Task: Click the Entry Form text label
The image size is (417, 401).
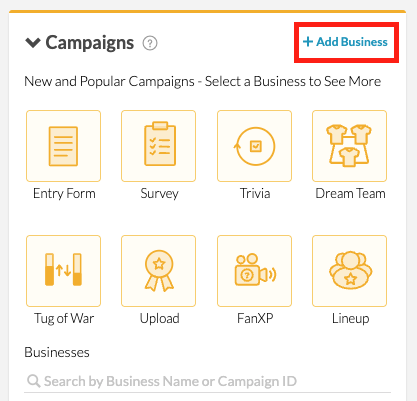Action: (x=64, y=193)
